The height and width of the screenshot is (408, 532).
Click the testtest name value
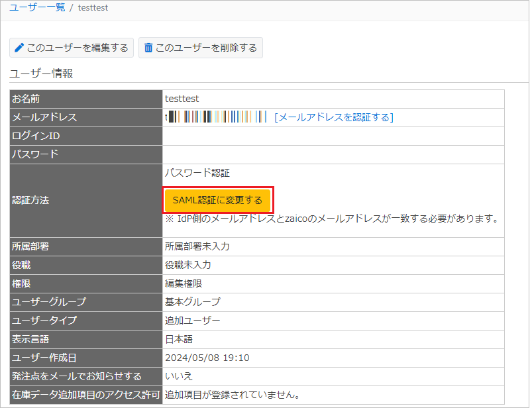click(182, 99)
